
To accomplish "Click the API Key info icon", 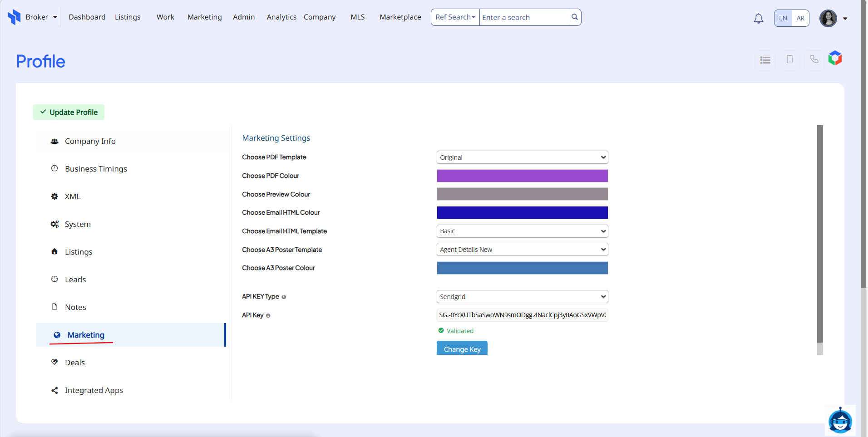I will (x=268, y=316).
